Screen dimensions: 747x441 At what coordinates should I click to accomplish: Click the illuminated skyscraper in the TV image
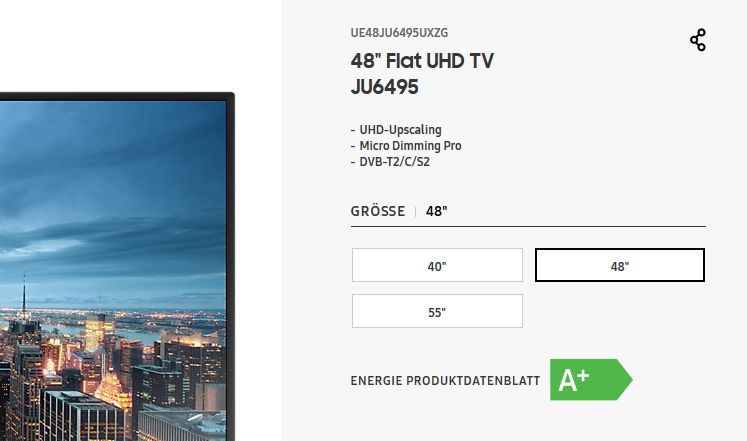click(95, 332)
